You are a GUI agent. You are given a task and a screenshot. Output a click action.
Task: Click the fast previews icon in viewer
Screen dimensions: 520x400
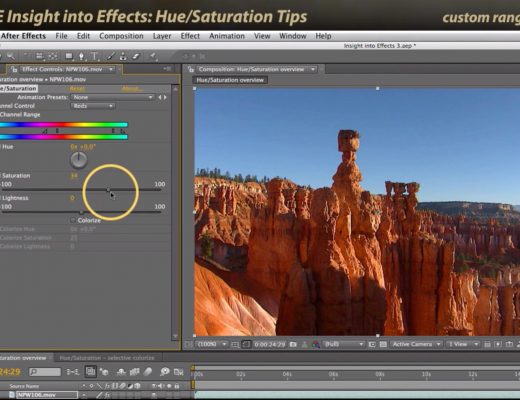point(498,344)
